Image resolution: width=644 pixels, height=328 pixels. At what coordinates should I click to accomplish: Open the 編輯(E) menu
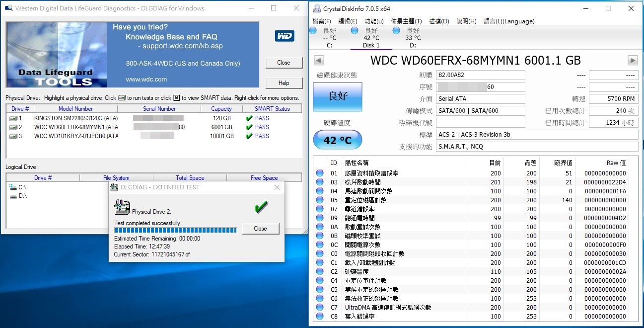[x=348, y=21]
